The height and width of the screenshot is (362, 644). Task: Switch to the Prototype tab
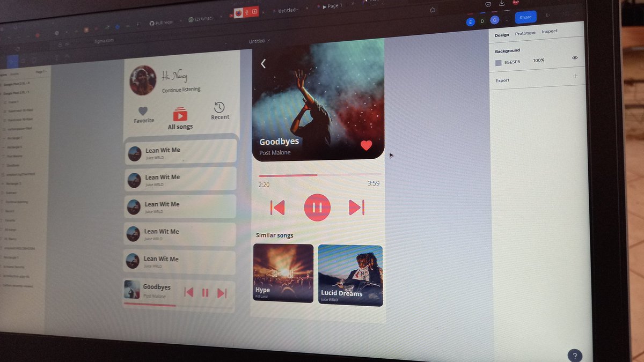525,33
